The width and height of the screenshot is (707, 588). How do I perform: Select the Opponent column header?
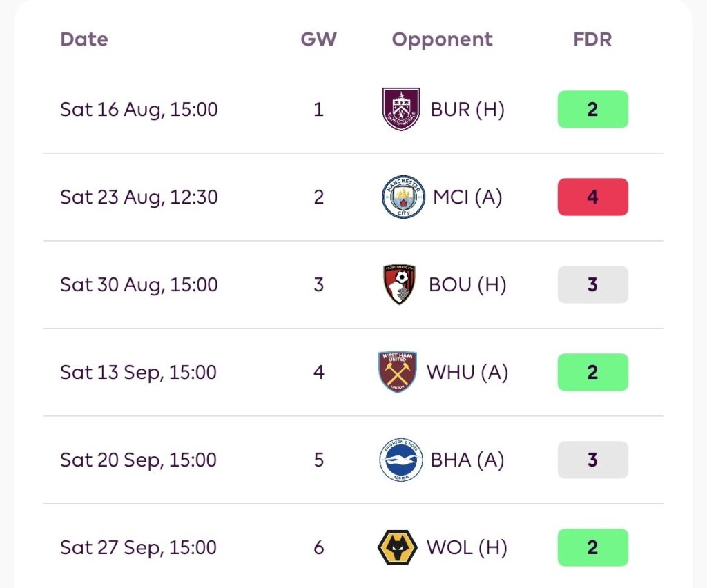443,41
